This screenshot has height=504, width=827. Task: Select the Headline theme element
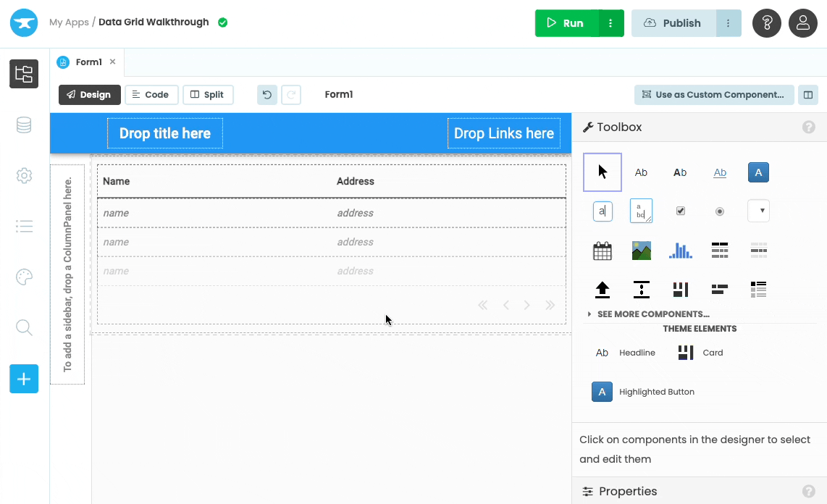(x=626, y=353)
